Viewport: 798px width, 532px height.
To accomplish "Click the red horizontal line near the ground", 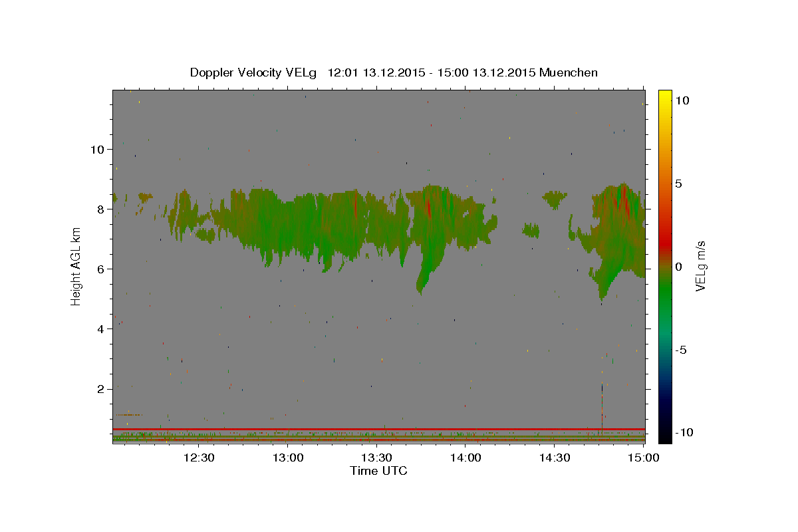I will coord(378,429).
